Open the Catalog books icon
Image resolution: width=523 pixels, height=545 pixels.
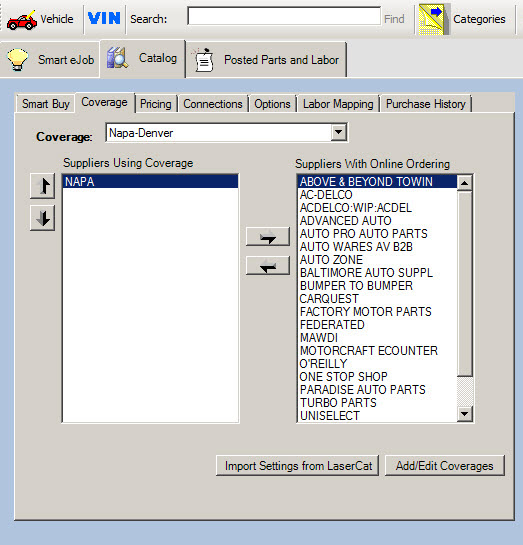click(117, 58)
